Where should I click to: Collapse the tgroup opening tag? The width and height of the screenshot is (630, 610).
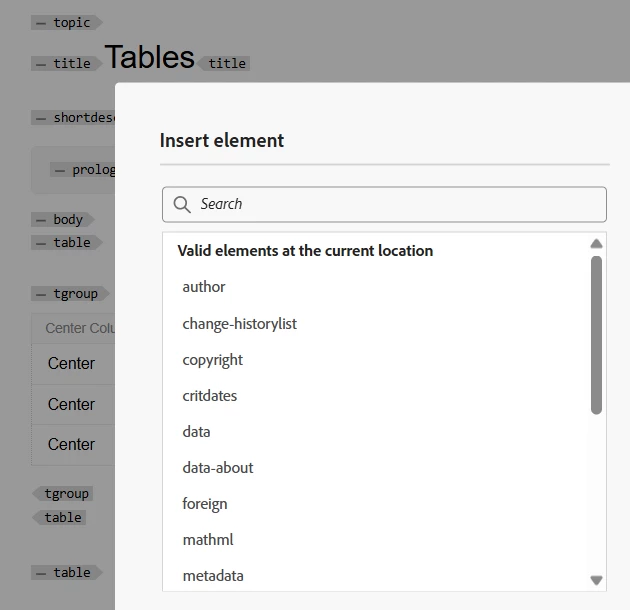tap(41, 294)
